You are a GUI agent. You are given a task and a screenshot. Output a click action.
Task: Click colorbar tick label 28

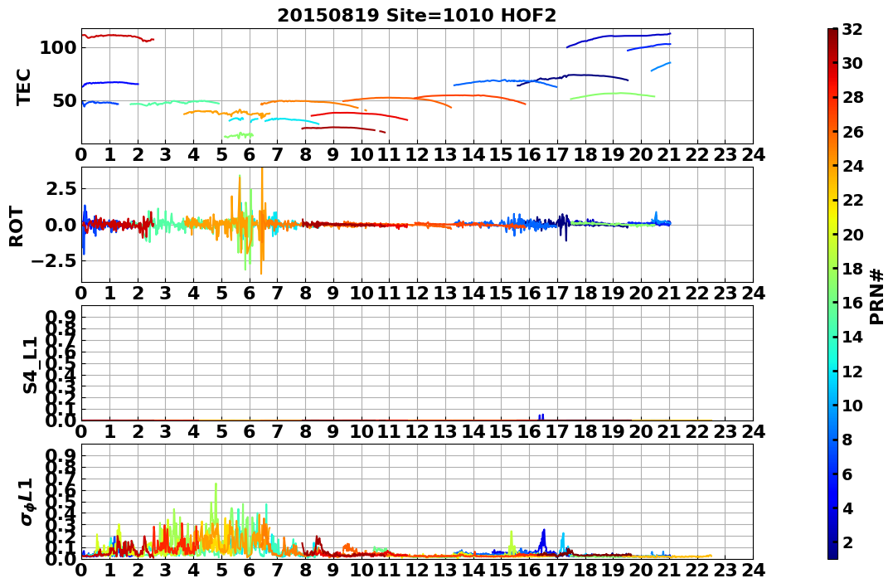[x=852, y=97]
